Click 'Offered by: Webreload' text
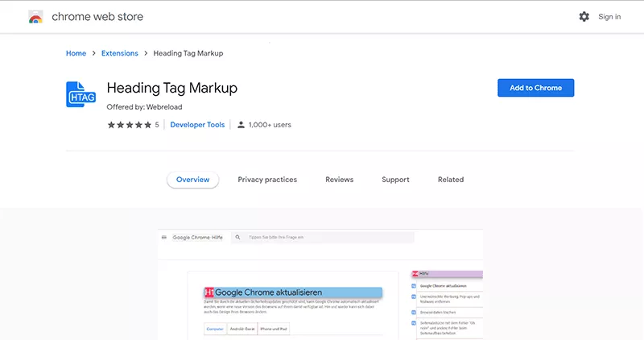This screenshot has width=644, height=340. pos(144,107)
